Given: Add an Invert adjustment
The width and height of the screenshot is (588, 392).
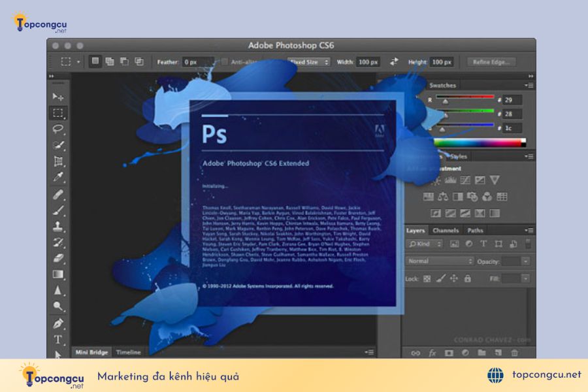Looking at the screenshot, I should coord(435,214).
